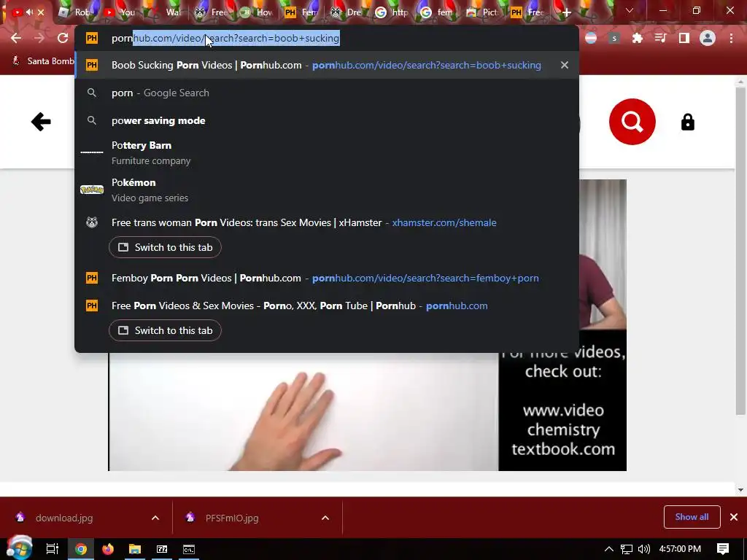This screenshot has height=560, width=747.
Task: Switch to the 'Rob' tab
Action: point(74,12)
